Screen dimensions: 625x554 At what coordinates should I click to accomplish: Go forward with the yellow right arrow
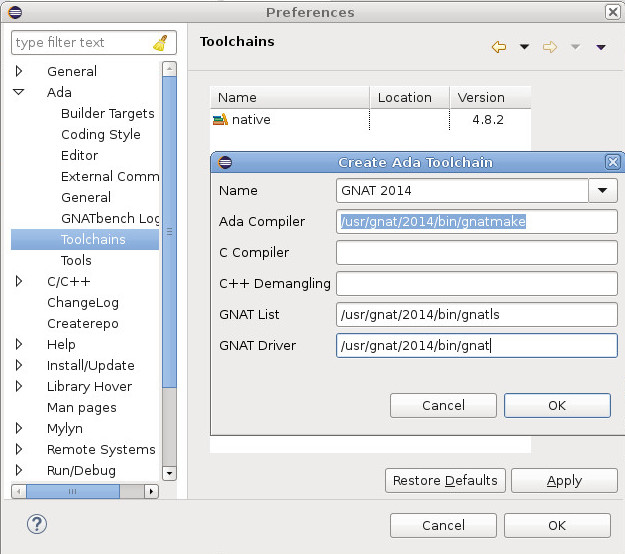pos(550,47)
